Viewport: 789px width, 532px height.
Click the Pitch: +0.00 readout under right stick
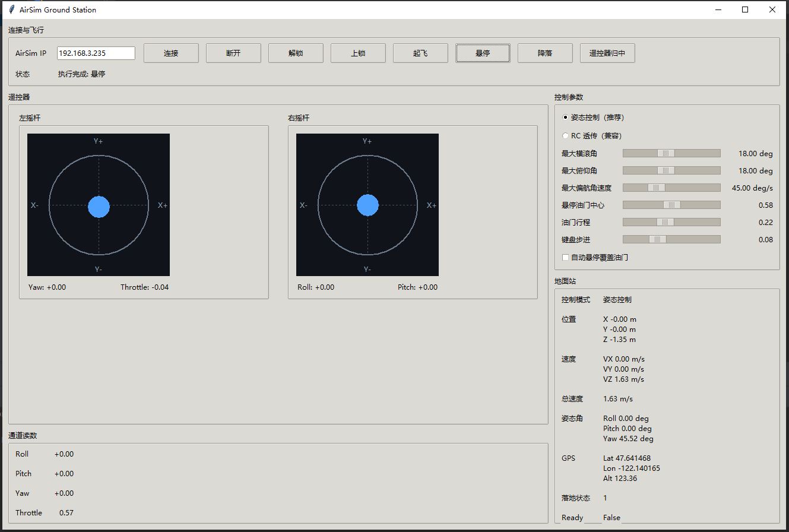[418, 287]
